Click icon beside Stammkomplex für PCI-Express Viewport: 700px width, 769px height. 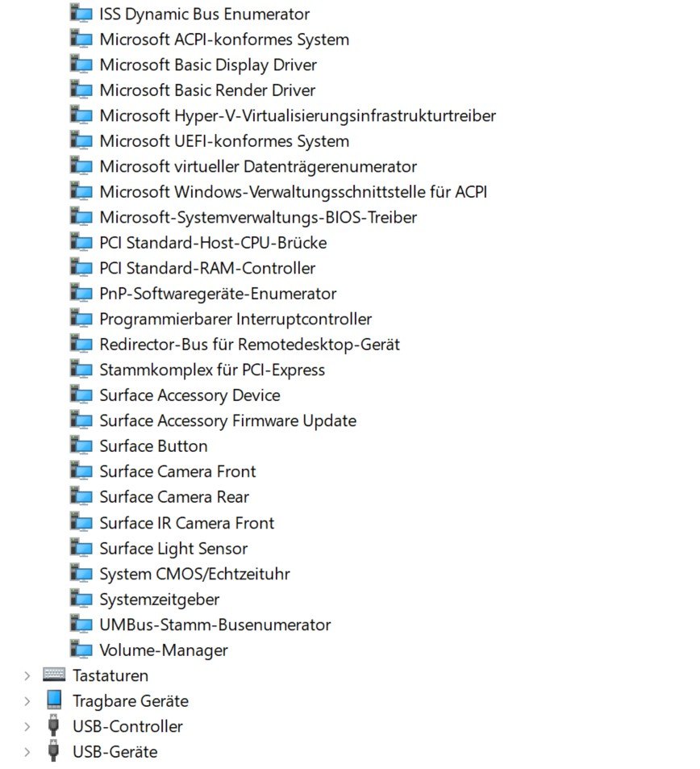click(81, 370)
